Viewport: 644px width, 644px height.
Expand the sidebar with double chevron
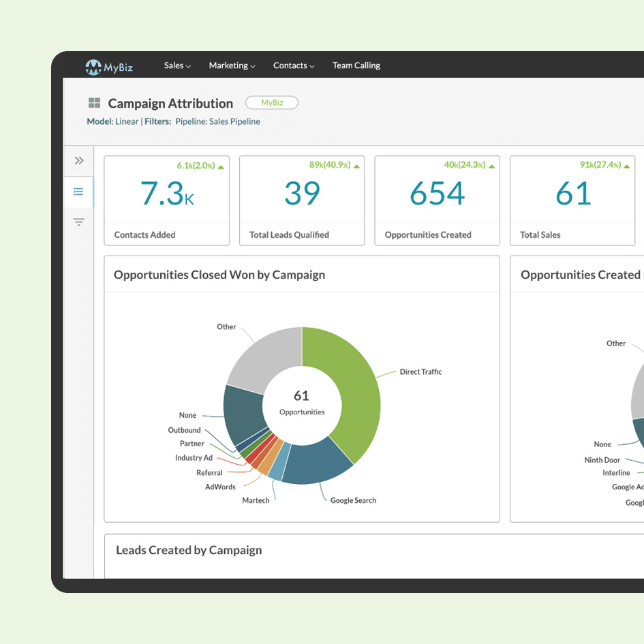pos(79,161)
